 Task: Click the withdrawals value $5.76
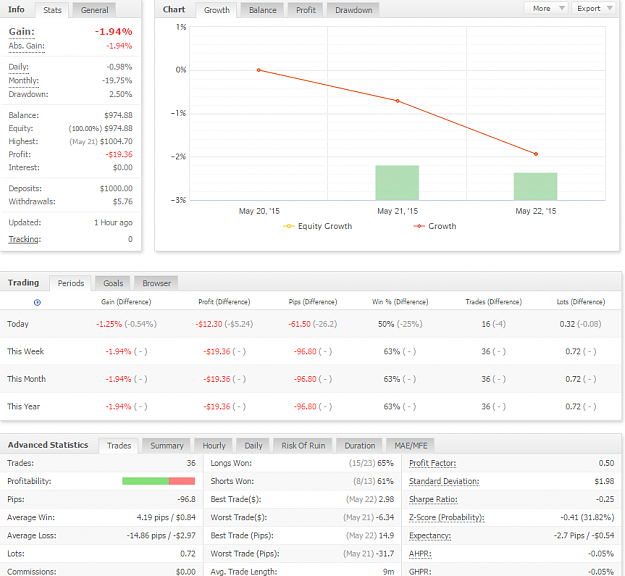(122, 202)
